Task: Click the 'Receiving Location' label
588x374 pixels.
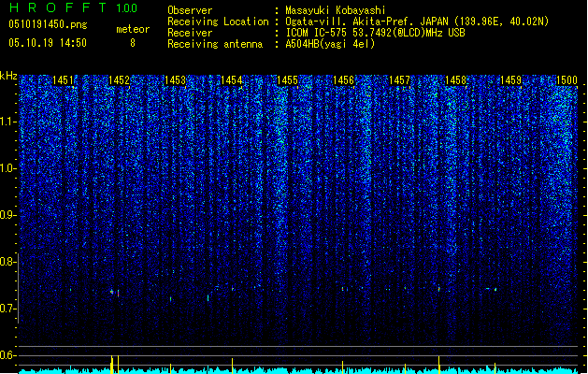Action: coord(218,22)
